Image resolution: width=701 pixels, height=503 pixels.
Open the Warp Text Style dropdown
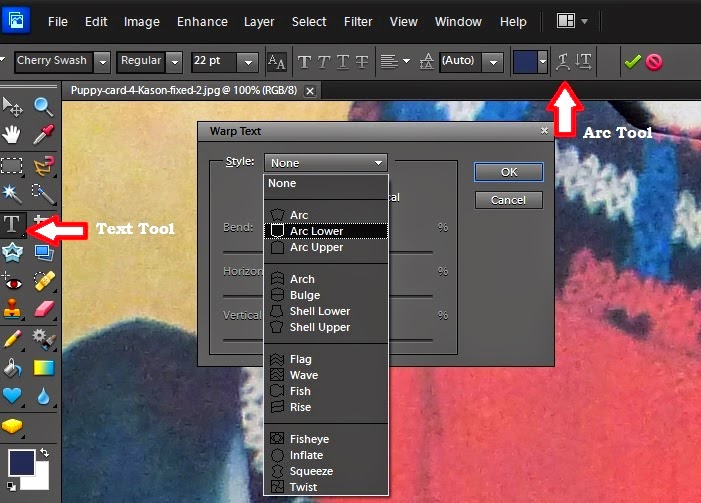click(x=326, y=163)
